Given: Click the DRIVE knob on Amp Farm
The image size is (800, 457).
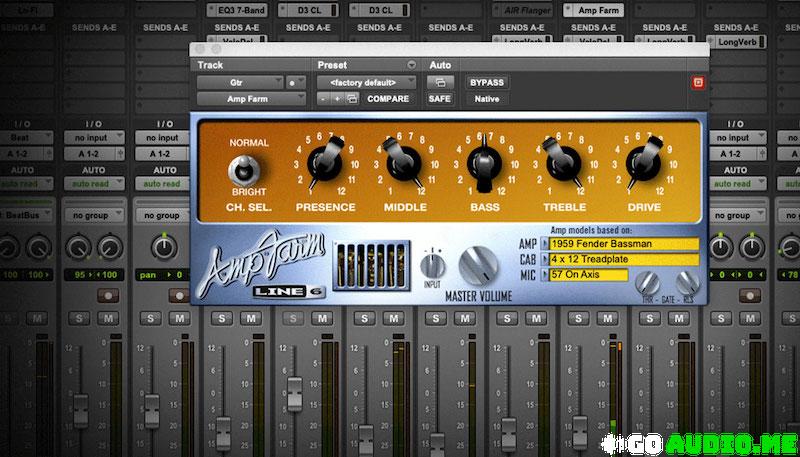Looking at the screenshot, I should 643,162.
